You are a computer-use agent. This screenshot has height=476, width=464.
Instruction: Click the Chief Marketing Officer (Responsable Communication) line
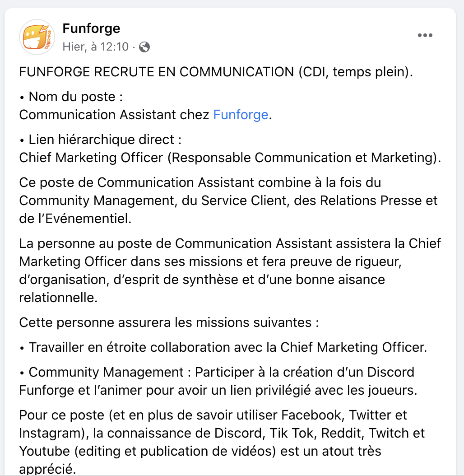click(x=230, y=158)
